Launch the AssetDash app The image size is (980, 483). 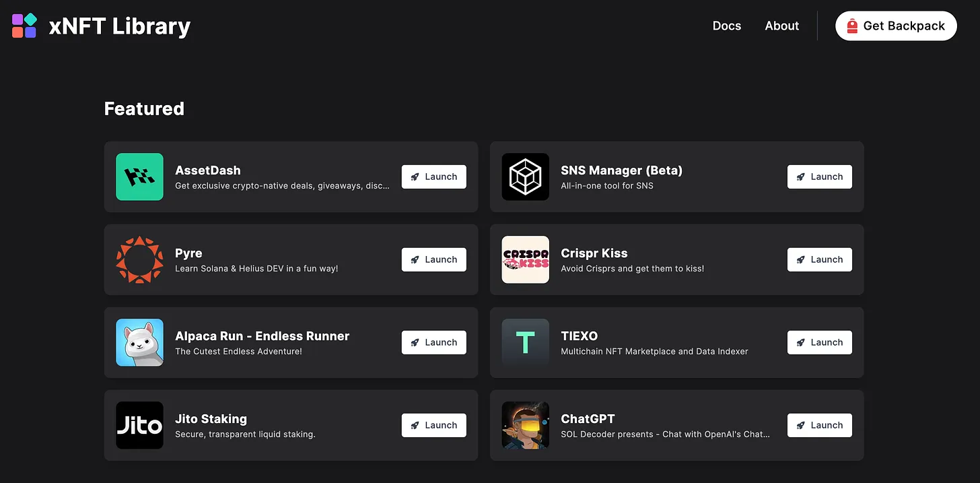click(433, 176)
